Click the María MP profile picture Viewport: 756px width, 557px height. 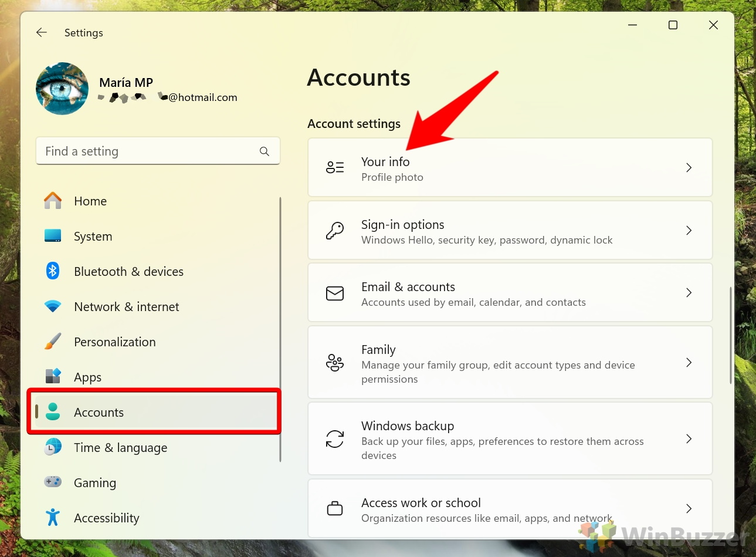coord(62,89)
